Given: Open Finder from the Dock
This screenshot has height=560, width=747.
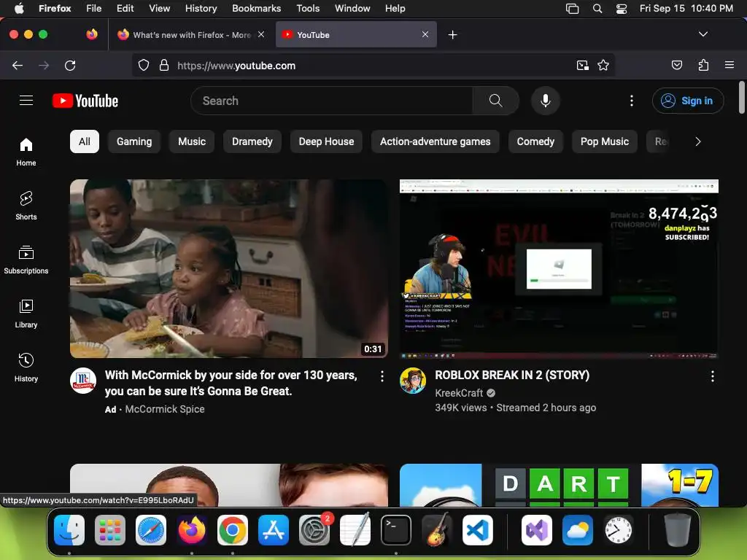Looking at the screenshot, I should tap(69, 530).
